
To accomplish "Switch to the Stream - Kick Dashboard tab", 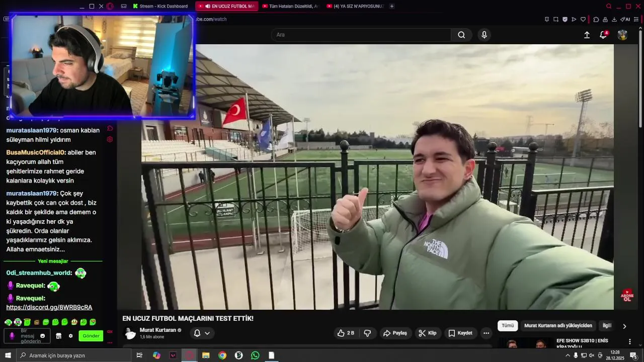I will 161,6.
